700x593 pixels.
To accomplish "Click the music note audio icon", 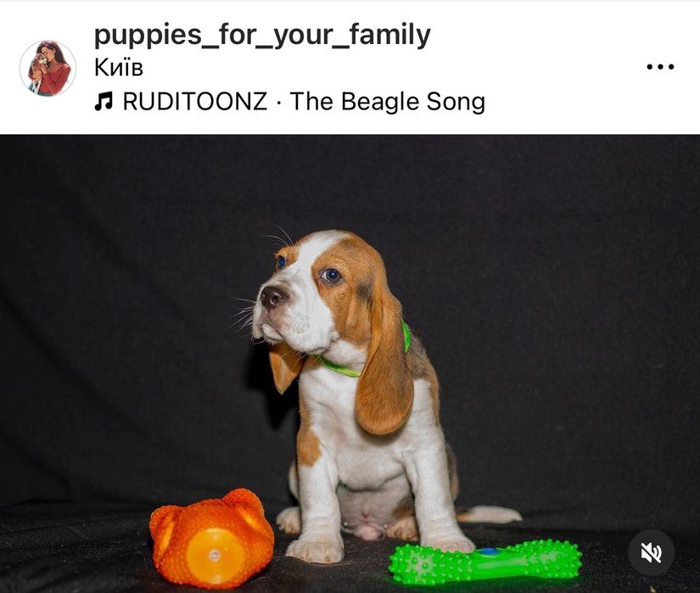I will [x=104, y=101].
